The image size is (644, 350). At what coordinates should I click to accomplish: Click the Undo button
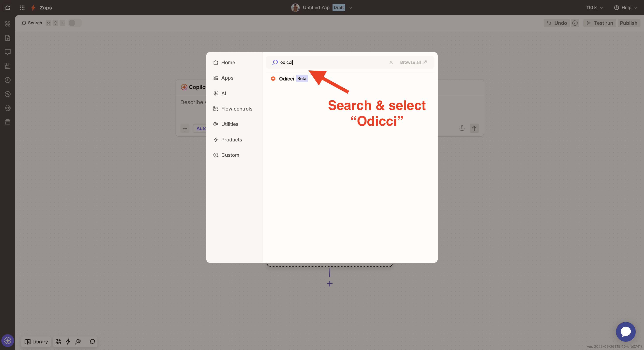[x=557, y=23]
